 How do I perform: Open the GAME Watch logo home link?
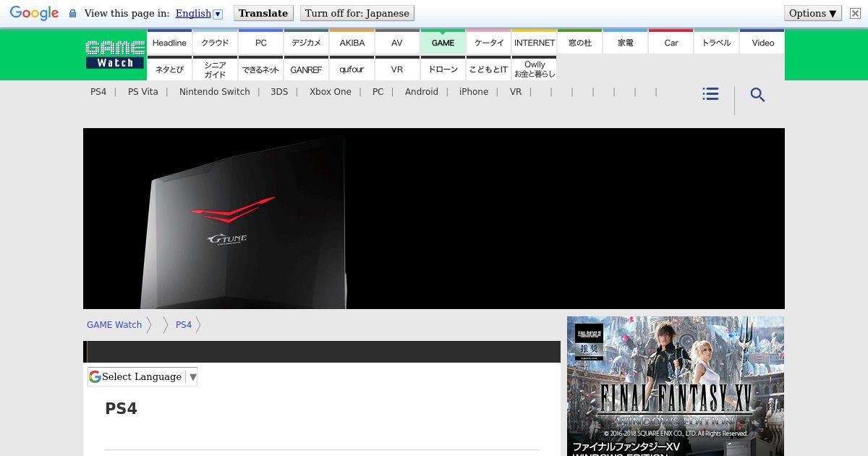[x=115, y=54]
